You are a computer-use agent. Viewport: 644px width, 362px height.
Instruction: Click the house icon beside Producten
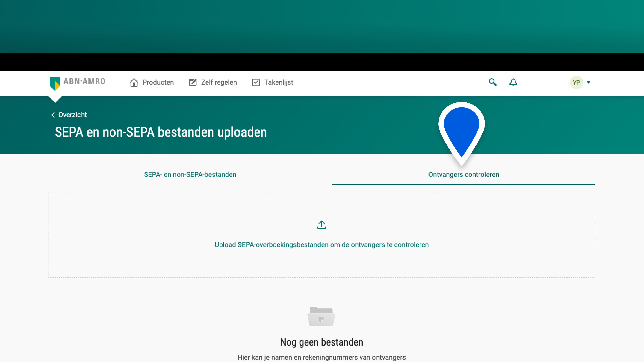coord(134,82)
